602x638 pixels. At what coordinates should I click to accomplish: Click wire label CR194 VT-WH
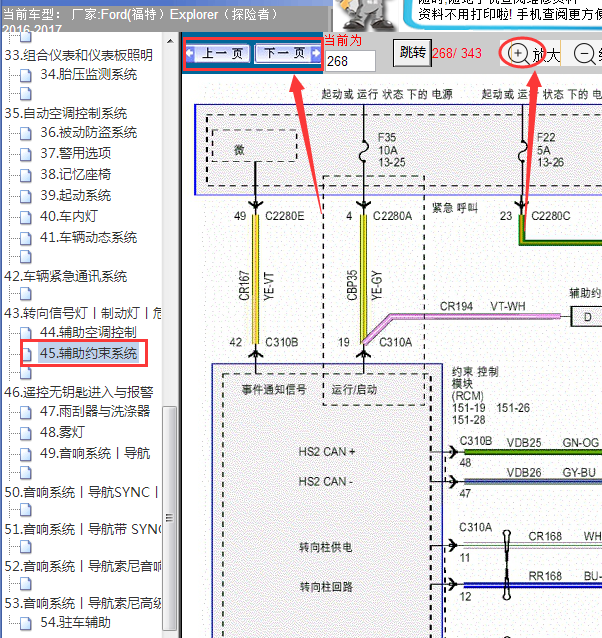(x=482, y=306)
